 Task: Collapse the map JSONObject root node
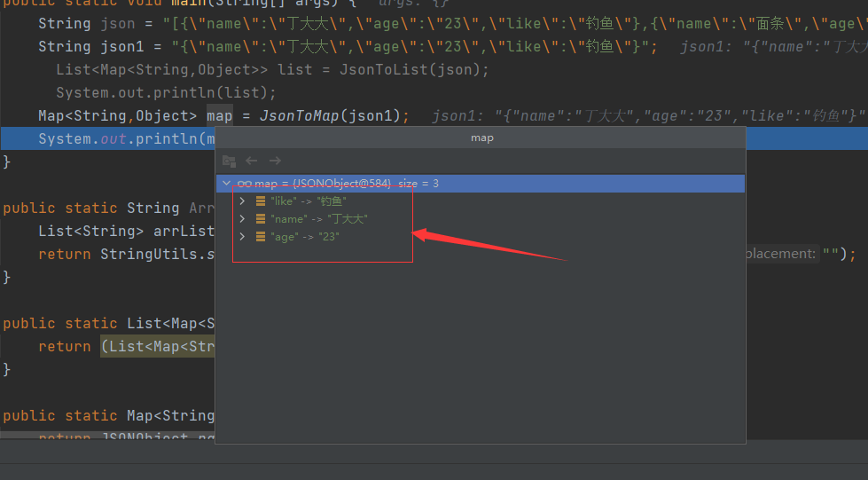[226, 183]
